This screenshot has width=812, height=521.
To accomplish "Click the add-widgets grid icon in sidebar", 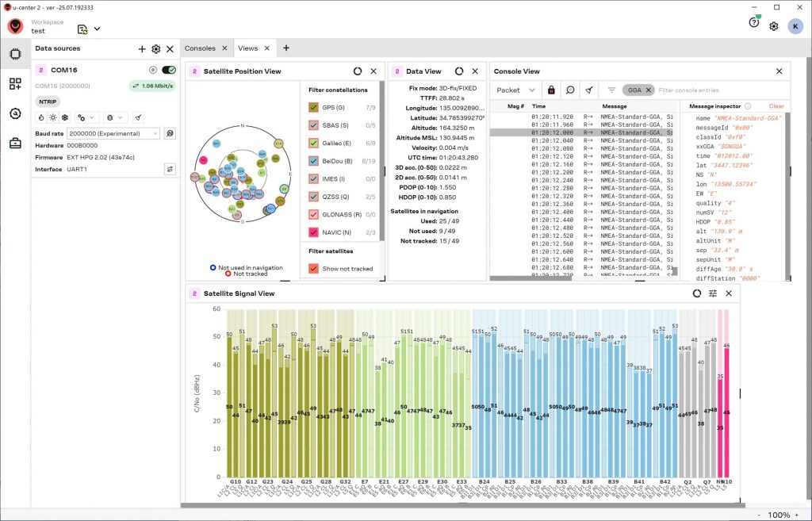I will (15, 84).
